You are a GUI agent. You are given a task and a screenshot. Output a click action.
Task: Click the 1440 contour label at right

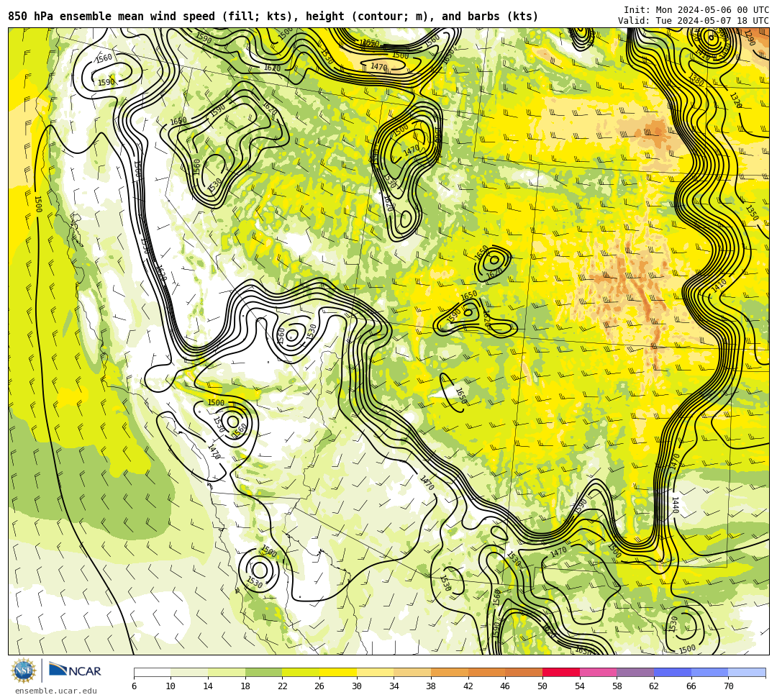[x=675, y=505]
